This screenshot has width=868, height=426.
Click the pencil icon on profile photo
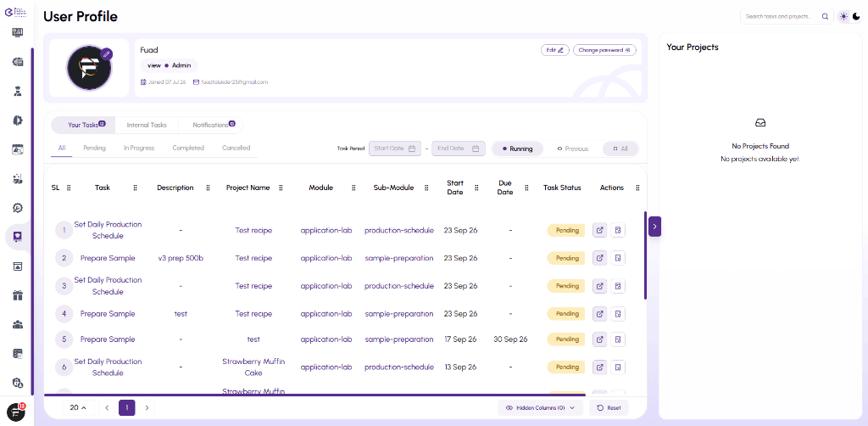107,53
